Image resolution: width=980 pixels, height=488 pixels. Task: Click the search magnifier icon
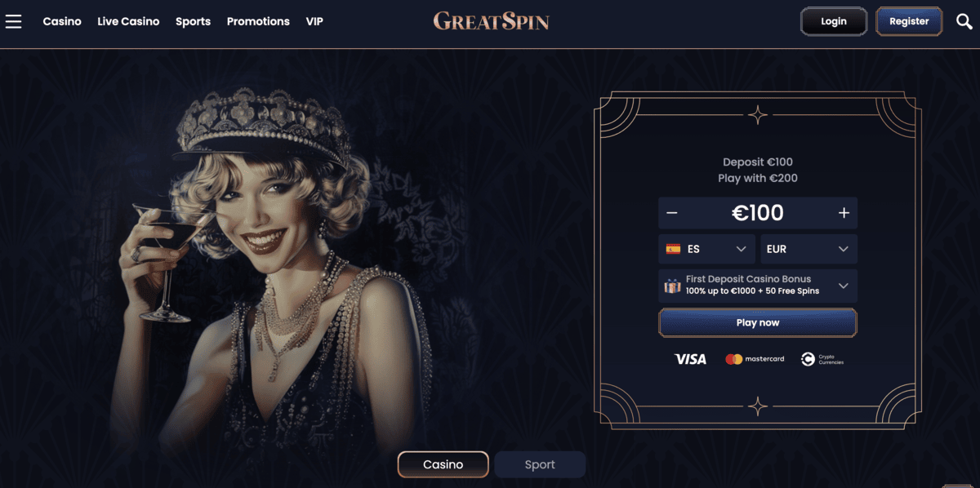click(964, 21)
